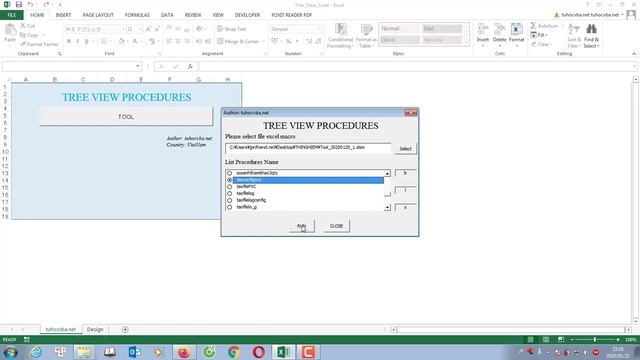The height and width of the screenshot is (360, 640).
Task: Open Opera from the taskbar
Action: (x=259, y=352)
